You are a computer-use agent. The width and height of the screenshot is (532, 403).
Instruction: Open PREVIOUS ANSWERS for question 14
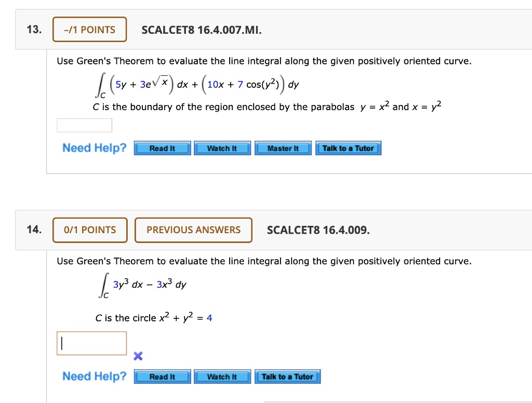(x=193, y=230)
